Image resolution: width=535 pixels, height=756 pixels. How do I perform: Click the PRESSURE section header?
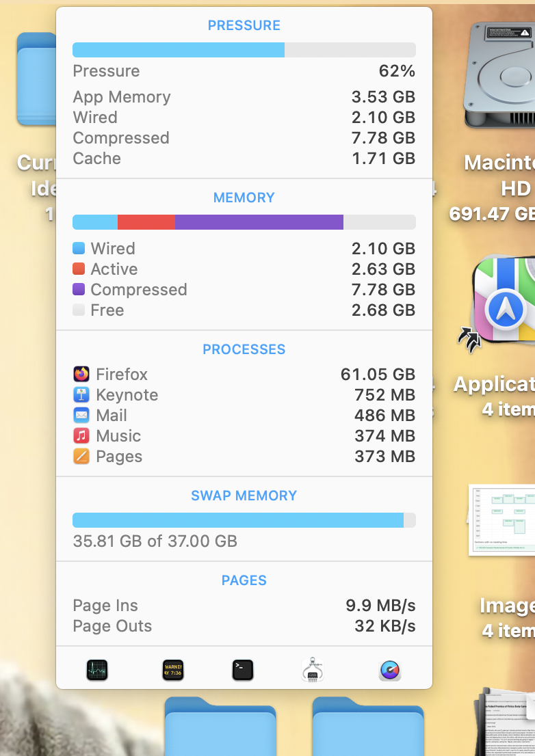point(244,25)
